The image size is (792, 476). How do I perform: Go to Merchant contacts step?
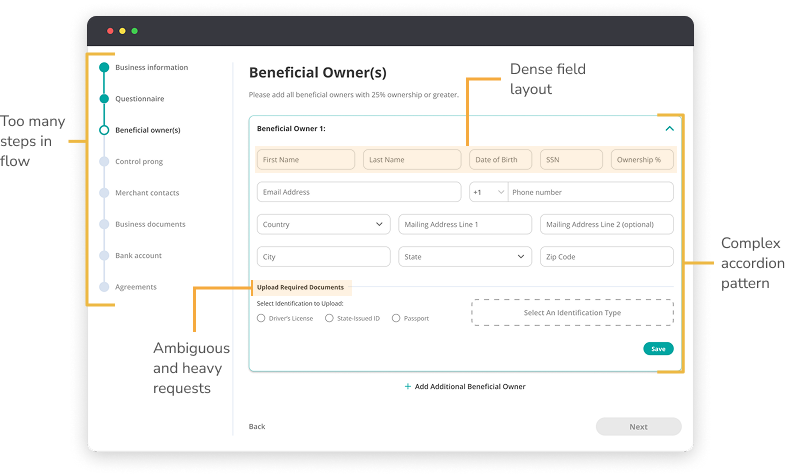pyautogui.click(x=147, y=193)
